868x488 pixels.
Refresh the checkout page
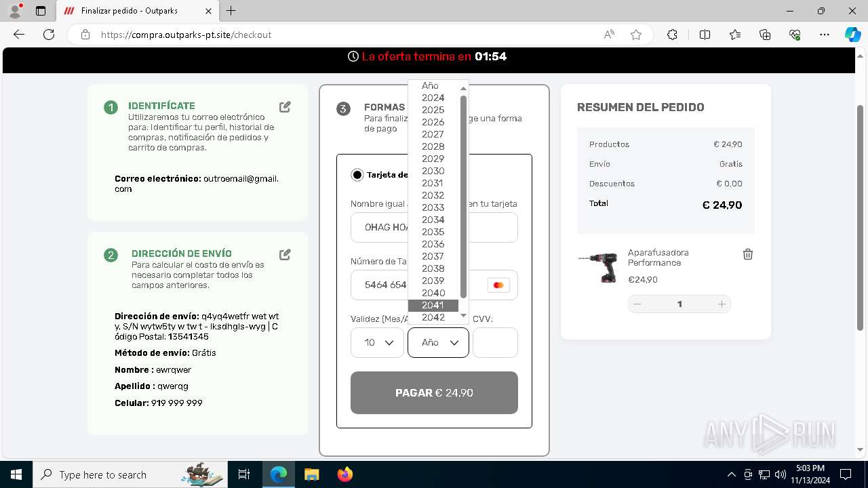[49, 35]
